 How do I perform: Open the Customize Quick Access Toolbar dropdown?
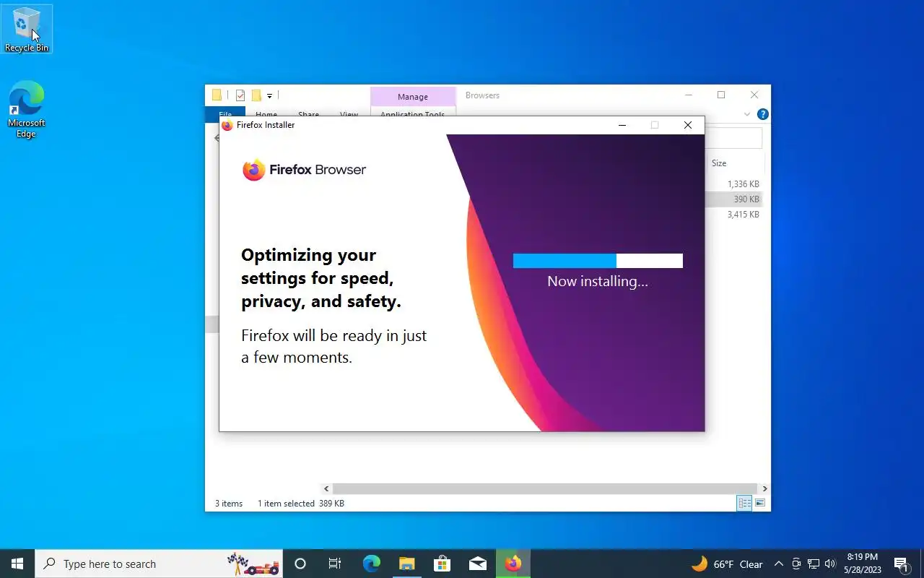(x=269, y=96)
